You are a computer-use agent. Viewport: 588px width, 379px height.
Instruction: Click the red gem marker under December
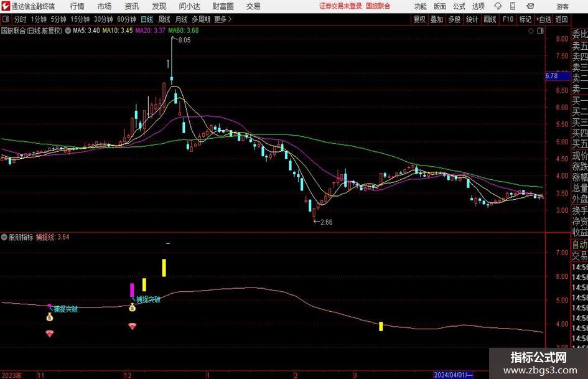132,326
